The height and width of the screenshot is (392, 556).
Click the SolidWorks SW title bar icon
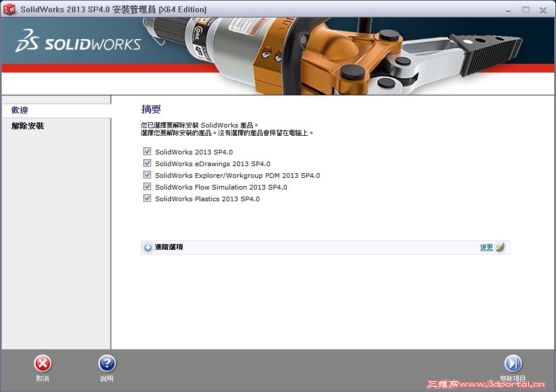tap(9, 9)
